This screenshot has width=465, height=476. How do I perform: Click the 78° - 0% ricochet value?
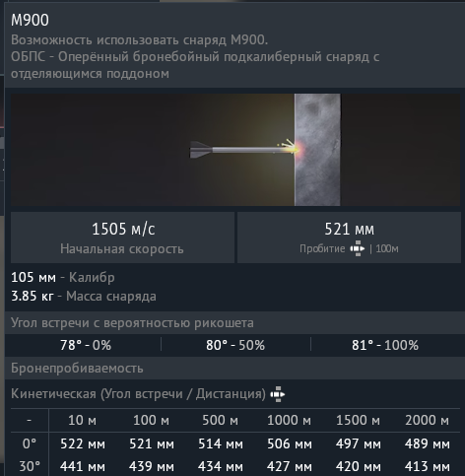point(86,345)
